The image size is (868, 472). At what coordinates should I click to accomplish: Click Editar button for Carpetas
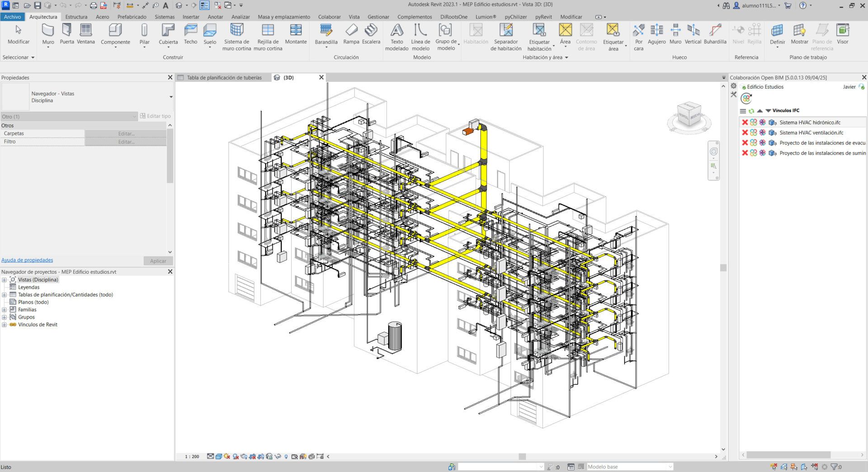(126, 133)
